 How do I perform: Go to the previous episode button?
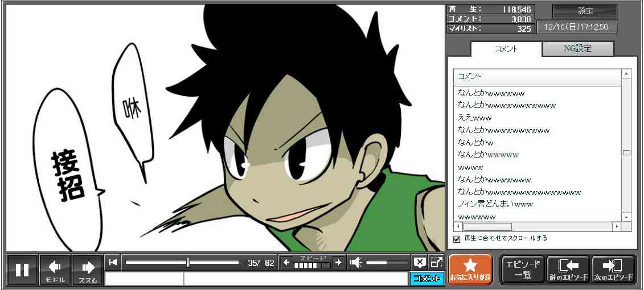(x=568, y=270)
